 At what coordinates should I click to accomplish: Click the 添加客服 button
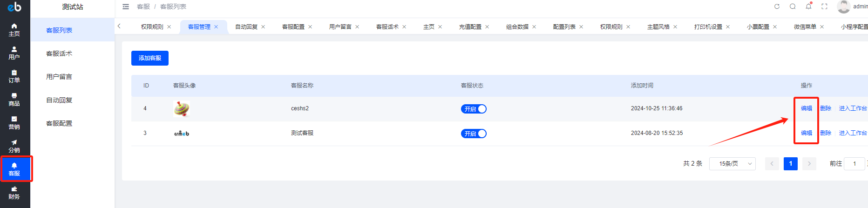tap(149, 58)
